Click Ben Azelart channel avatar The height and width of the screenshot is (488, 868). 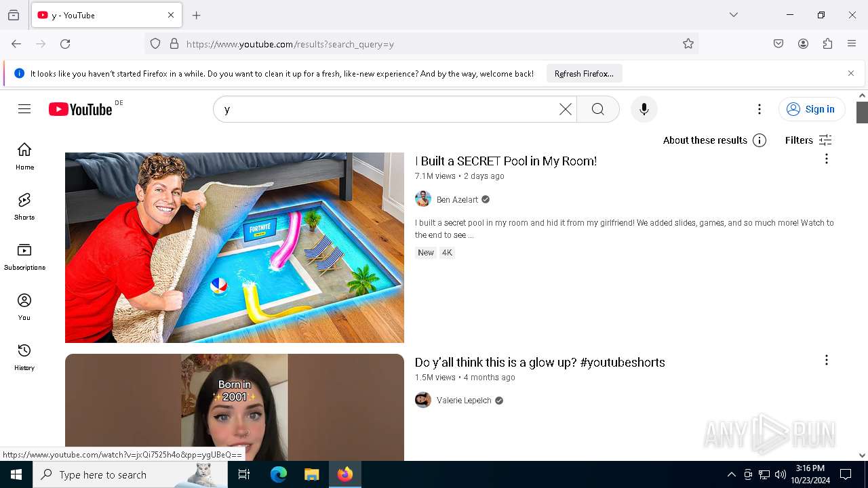coord(423,199)
